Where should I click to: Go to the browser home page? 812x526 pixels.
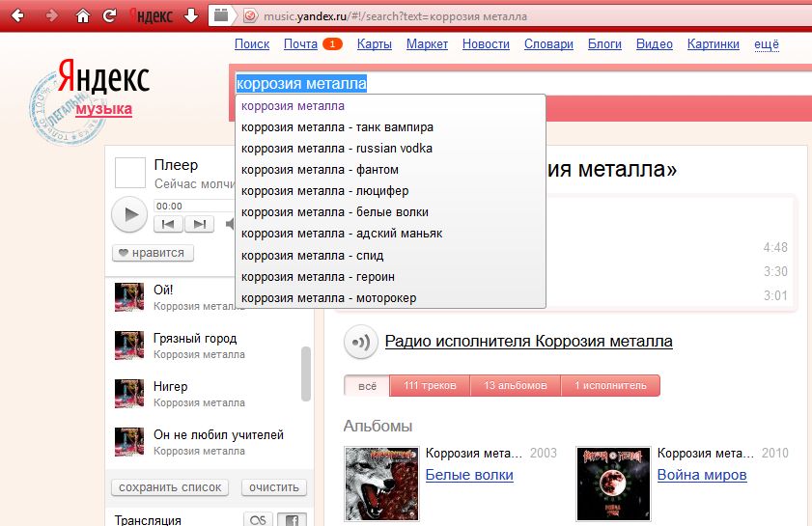pyautogui.click(x=83, y=15)
